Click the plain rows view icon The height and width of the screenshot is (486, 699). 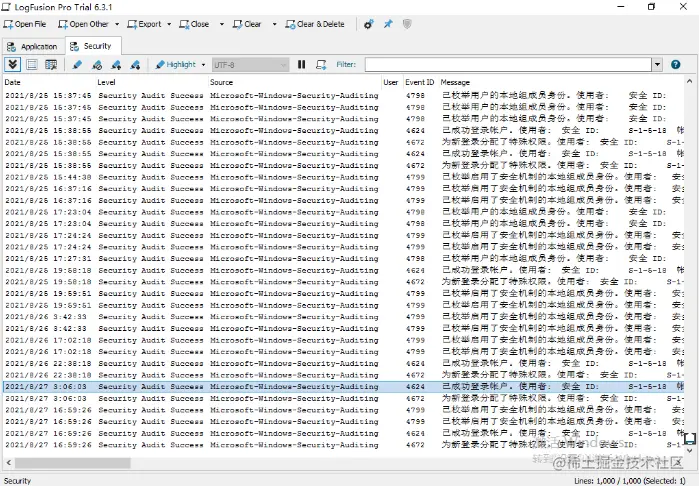(32, 65)
